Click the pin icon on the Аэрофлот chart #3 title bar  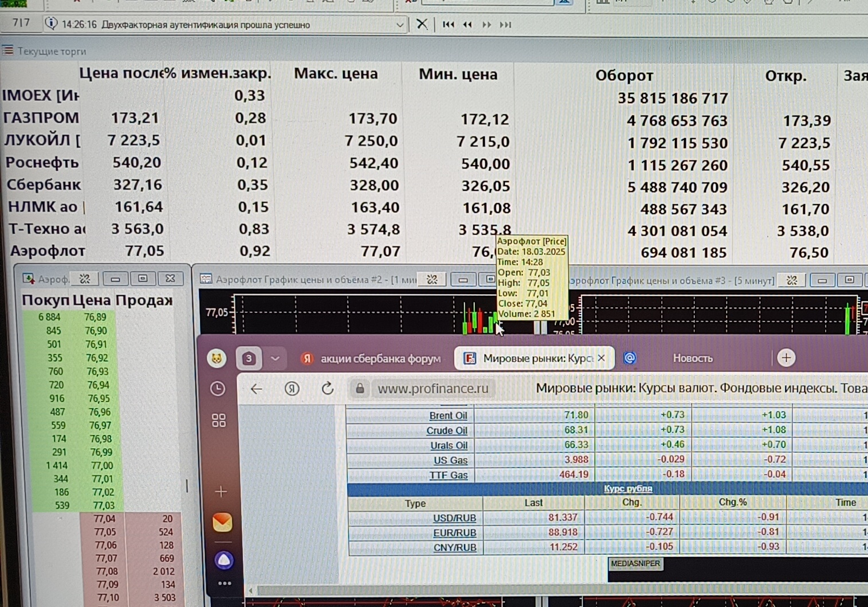[x=792, y=280]
